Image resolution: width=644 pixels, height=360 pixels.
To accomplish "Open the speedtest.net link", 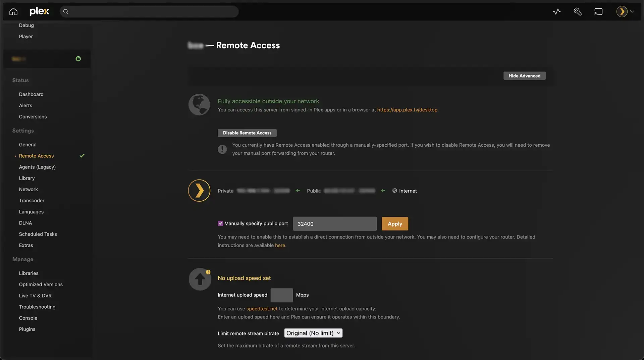I will tap(262, 308).
